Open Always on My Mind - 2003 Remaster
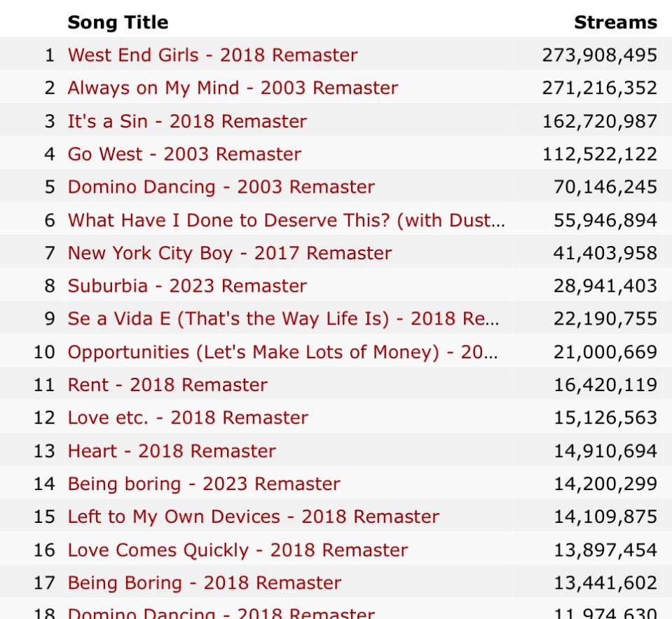 point(233,88)
